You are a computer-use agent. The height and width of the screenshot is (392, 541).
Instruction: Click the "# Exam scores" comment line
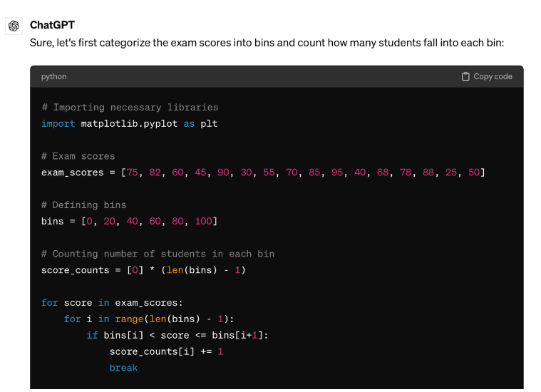click(x=78, y=156)
